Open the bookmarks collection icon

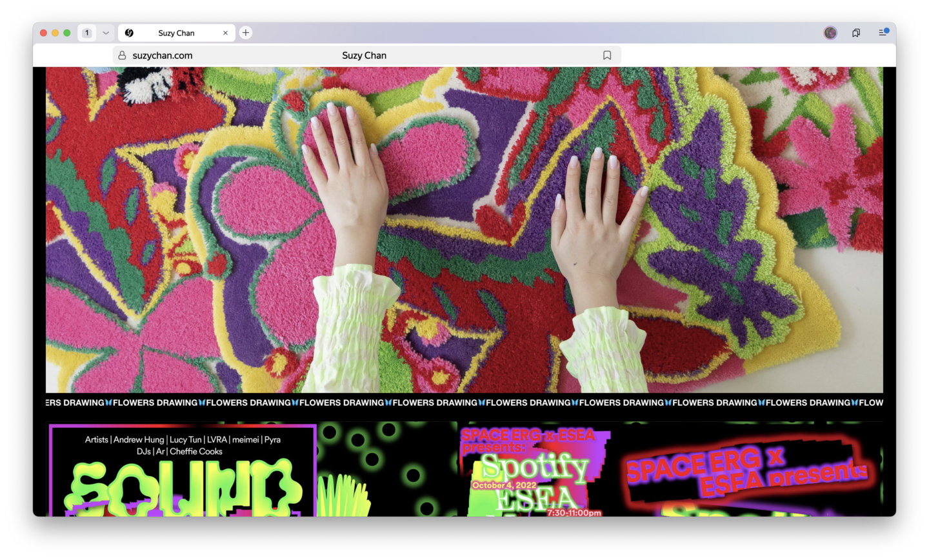click(x=856, y=33)
